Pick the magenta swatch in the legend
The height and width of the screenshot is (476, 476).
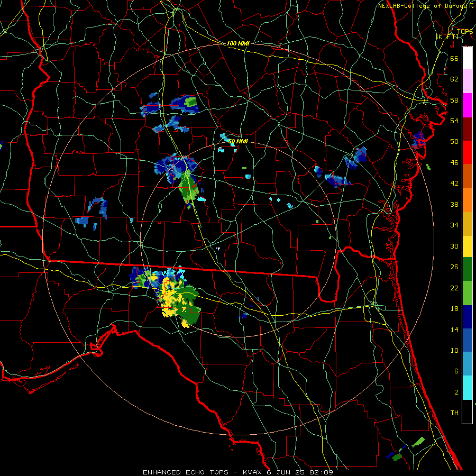coord(467,105)
